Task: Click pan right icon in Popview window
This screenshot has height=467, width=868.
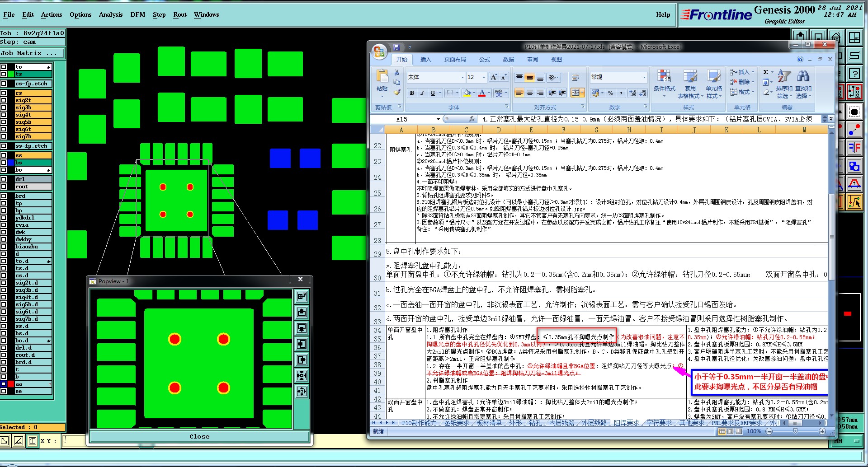Action: point(302,360)
